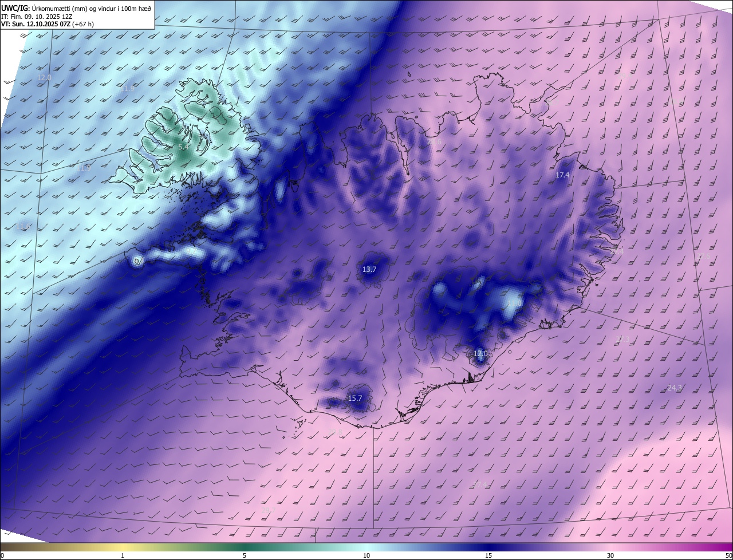Click the 29.7 value in the southern ocean
The image size is (733, 560).
coord(268,510)
